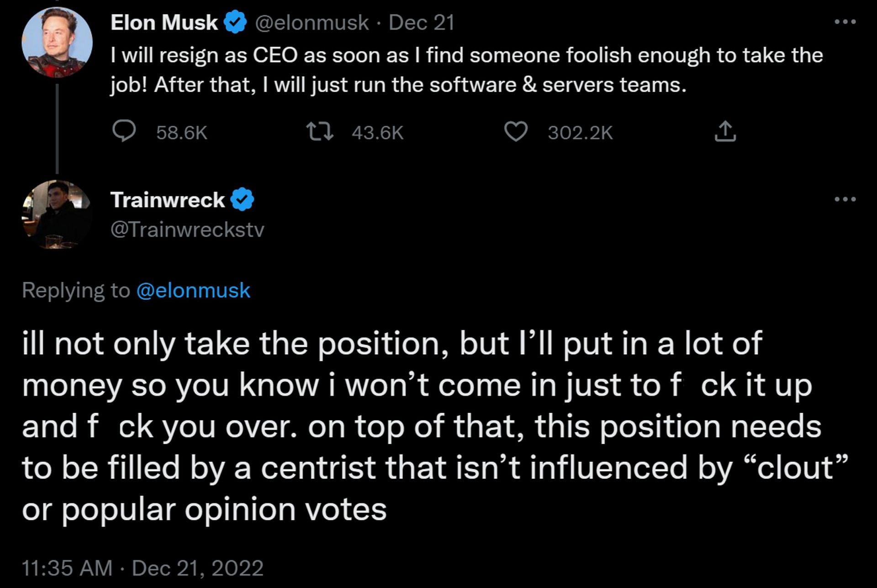This screenshot has width=877, height=588.
Task: Like Elon Musk's tweet with heart icon
Action: 515,132
